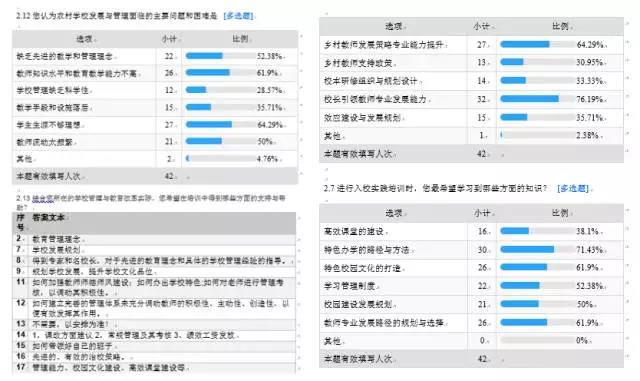
Task: Click the 乡村教师支持政策 option row
Action: [471, 62]
